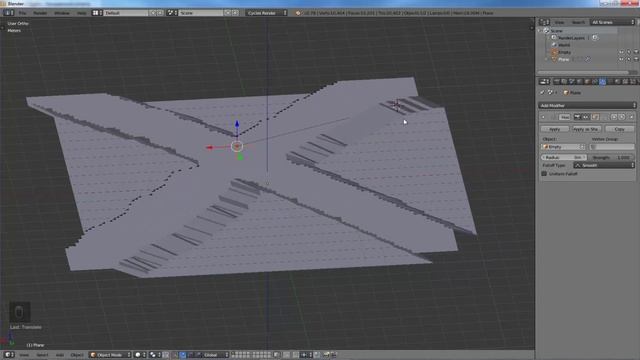
Task: Open the scene browse dropdown
Action: pyautogui.click(x=173, y=13)
